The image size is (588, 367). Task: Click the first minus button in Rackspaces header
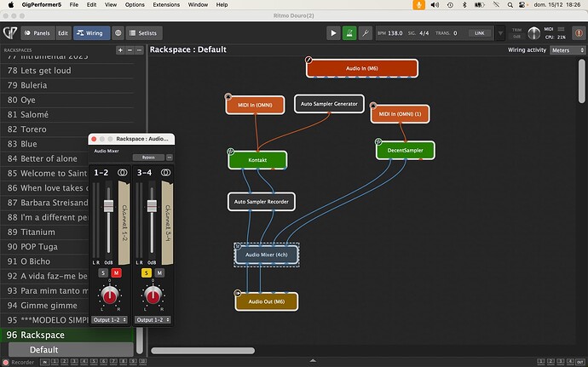point(130,50)
